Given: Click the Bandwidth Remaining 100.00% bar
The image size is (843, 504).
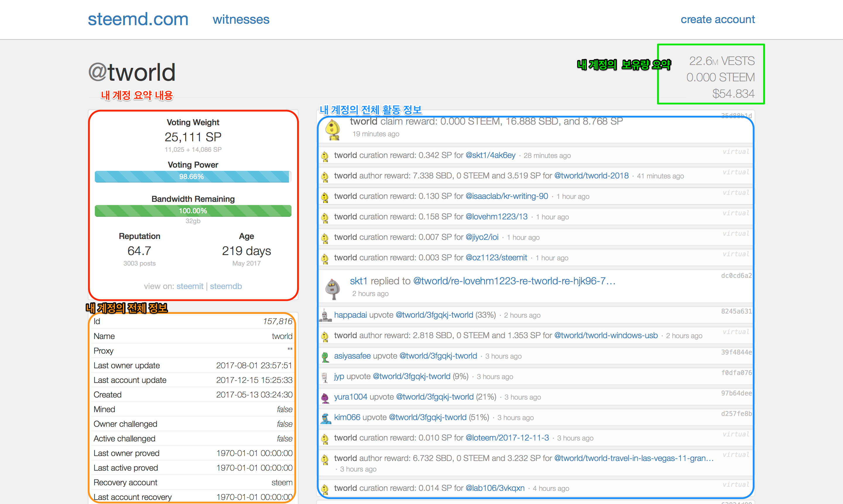Looking at the screenshot, I should coord(193,211).
